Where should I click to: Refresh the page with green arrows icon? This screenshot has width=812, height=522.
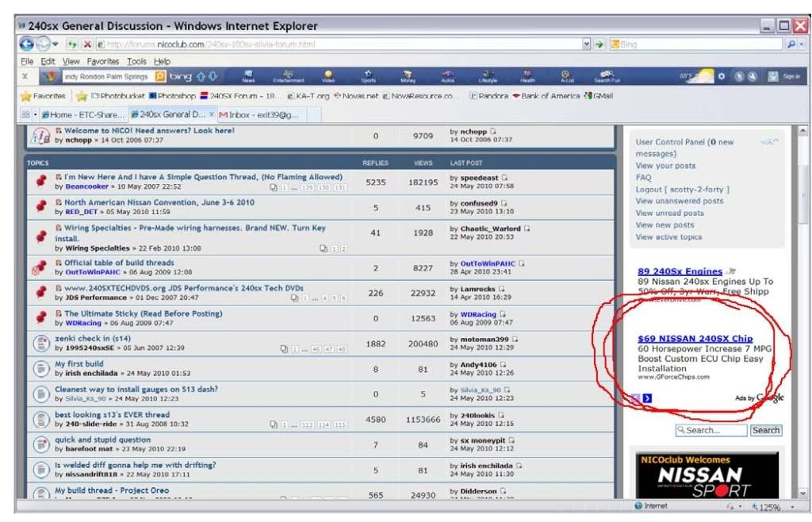point(72,44)
